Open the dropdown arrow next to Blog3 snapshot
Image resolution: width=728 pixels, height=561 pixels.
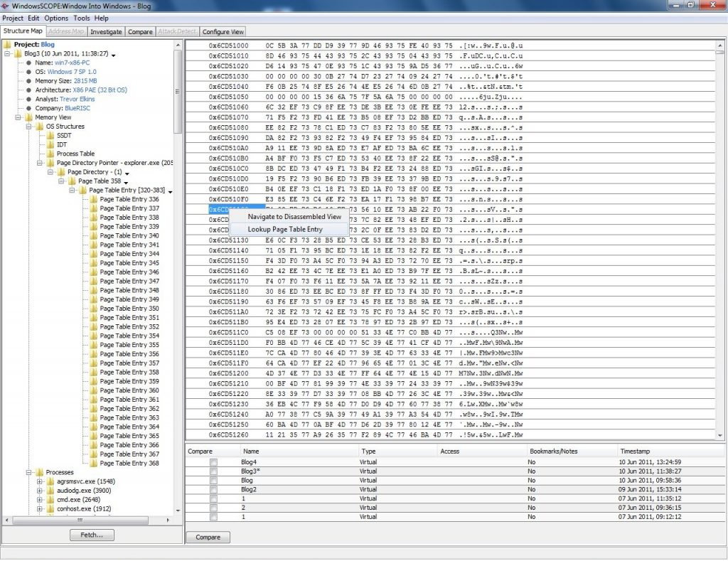point(113,55)
